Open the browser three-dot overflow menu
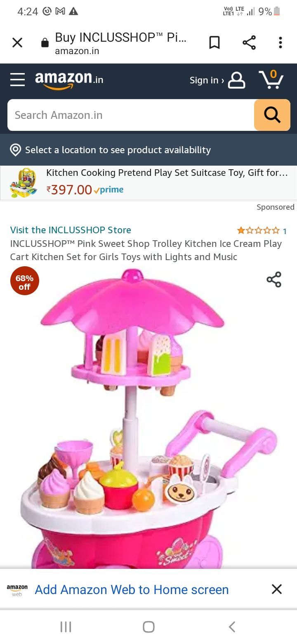 [x=280, y=43]
